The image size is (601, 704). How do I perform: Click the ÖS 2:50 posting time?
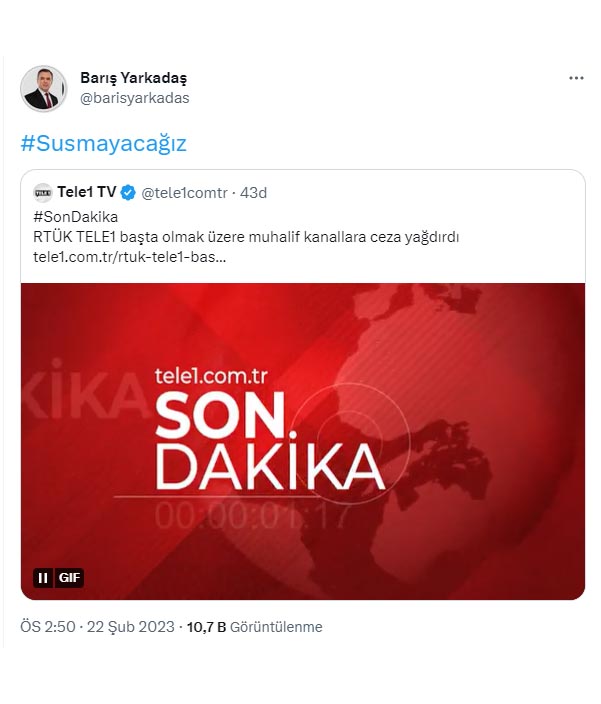pos(48,627)
